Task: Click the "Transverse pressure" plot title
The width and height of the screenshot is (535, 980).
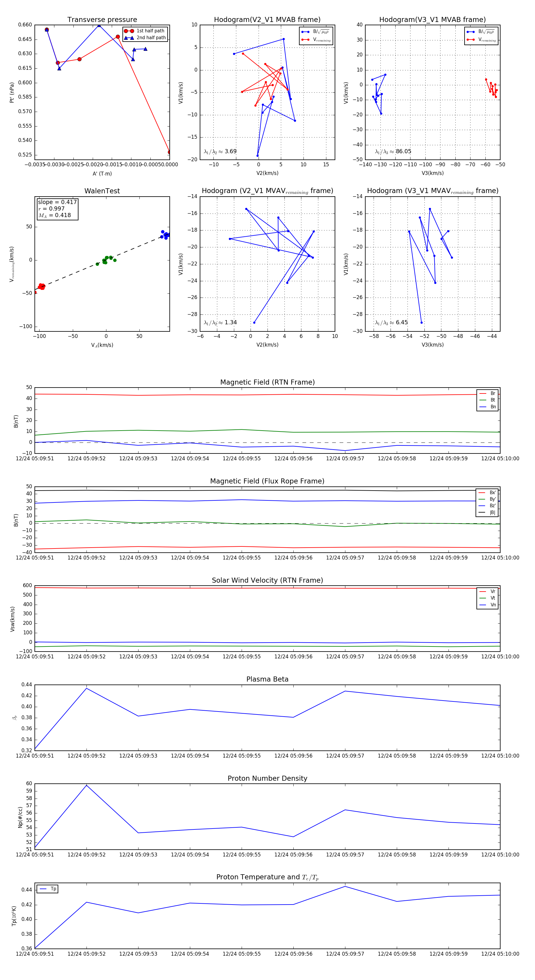Action: [x=102, y=20]
